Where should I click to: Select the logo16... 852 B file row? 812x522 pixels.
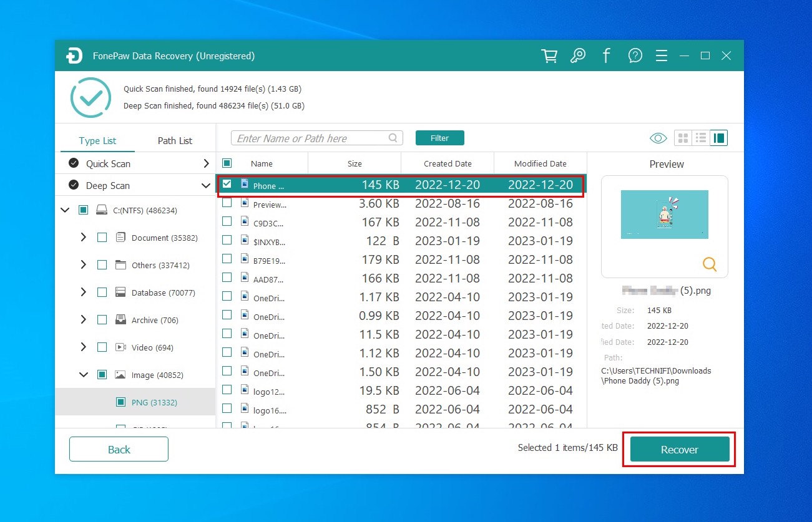coord(401,409)
